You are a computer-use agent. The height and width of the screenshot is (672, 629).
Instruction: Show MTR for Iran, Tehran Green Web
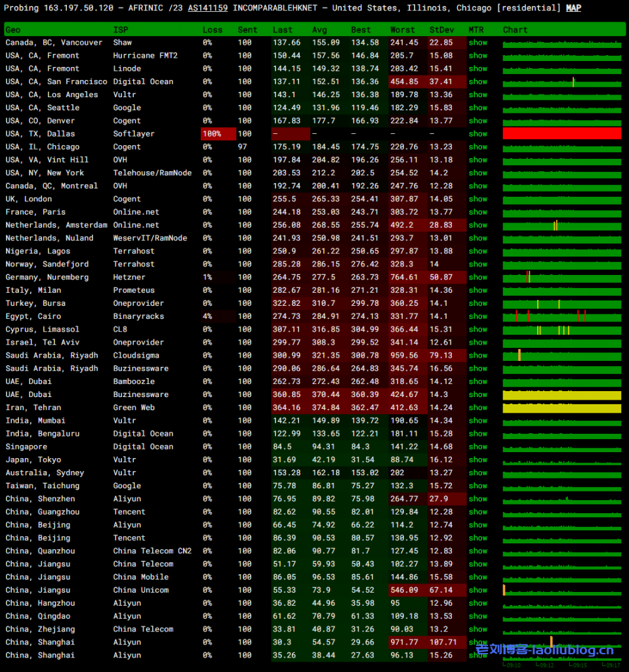click(478, 408)
